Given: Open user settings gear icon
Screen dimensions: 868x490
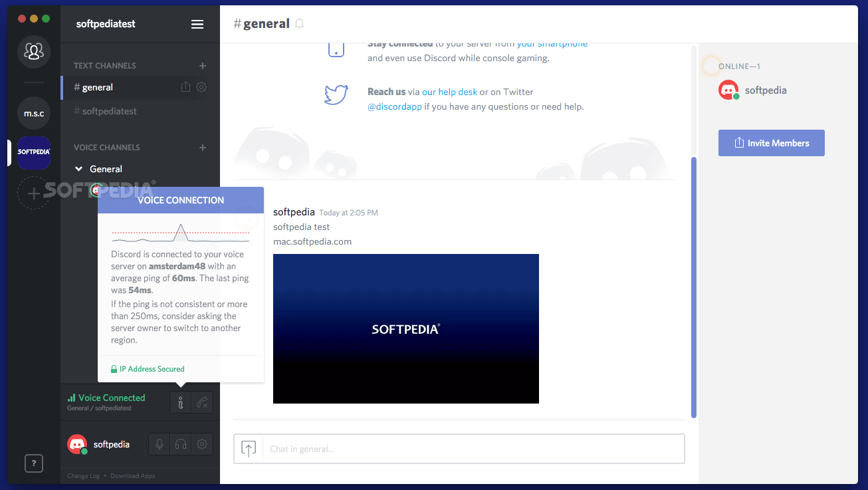Looking at the screenshot, I should click(202, 444).
